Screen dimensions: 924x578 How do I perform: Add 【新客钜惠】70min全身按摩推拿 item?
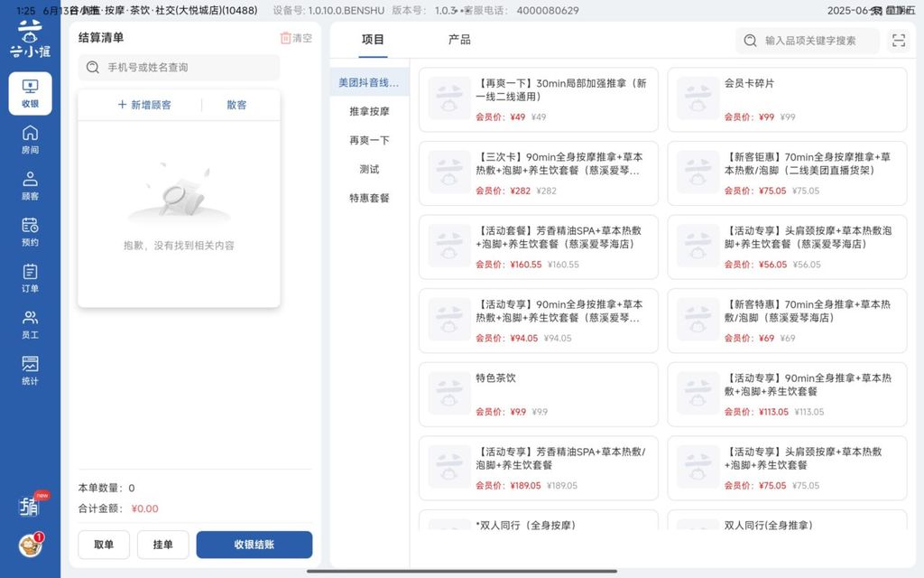tap(787, 173)
